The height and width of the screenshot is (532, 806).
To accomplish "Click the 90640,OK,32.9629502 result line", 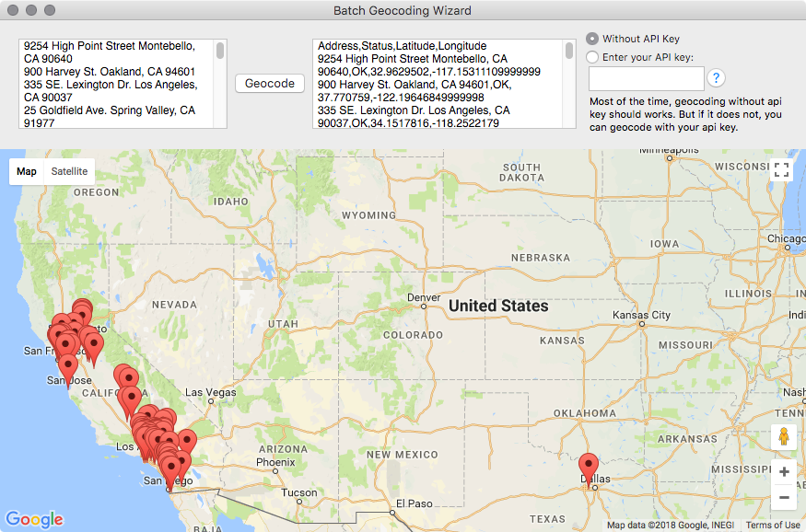I will 428,72.
